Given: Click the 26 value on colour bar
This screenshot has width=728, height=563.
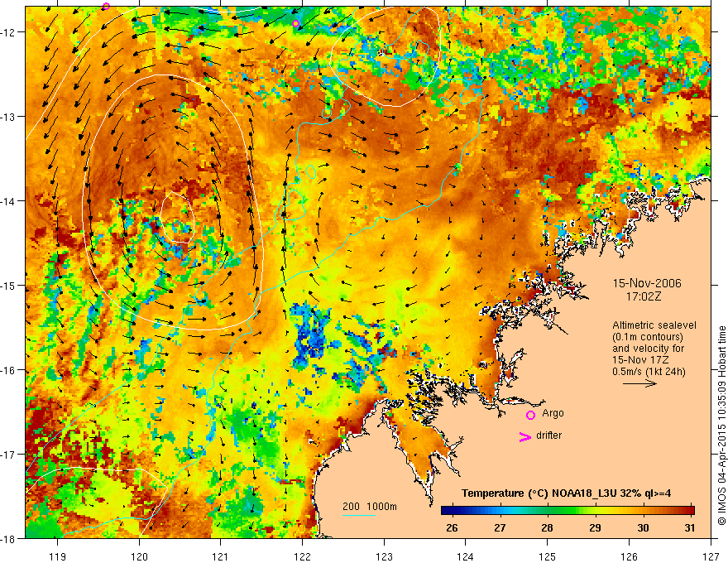Looking at the screenshot, I should coord(452,527).
